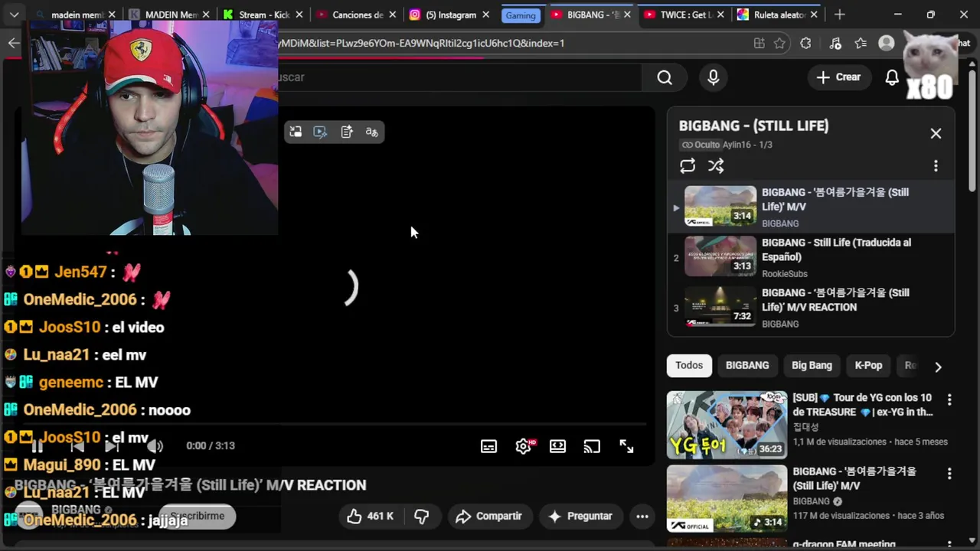Click the browser address bar URL
Screen dimensions: 980x551
click(422, 44)
